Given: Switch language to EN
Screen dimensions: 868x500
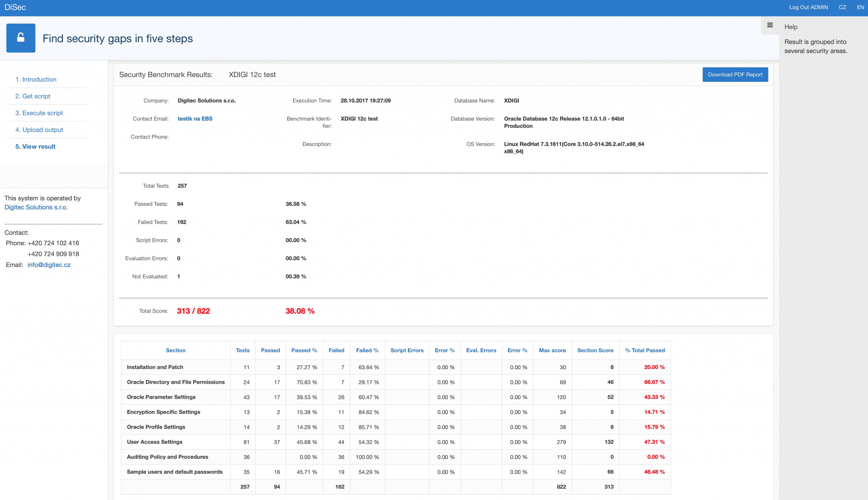Looking at the screenshot, I should (860, 7).
